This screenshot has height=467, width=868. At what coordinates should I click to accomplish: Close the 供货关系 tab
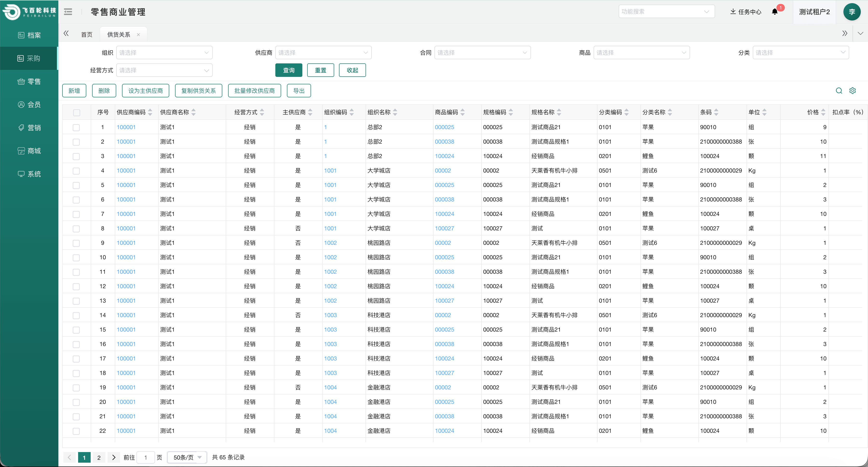[x=138, y=35]
